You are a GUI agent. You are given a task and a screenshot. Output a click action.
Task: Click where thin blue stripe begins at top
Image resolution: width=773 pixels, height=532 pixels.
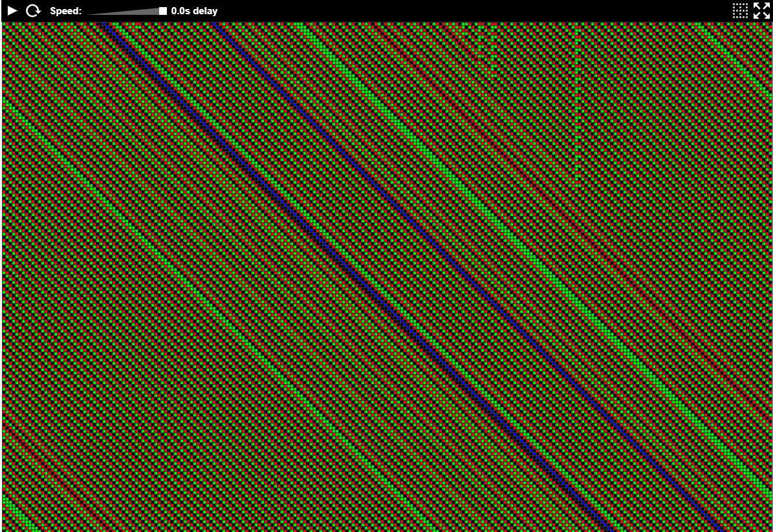pyautogui.click(x=215, y=27)
